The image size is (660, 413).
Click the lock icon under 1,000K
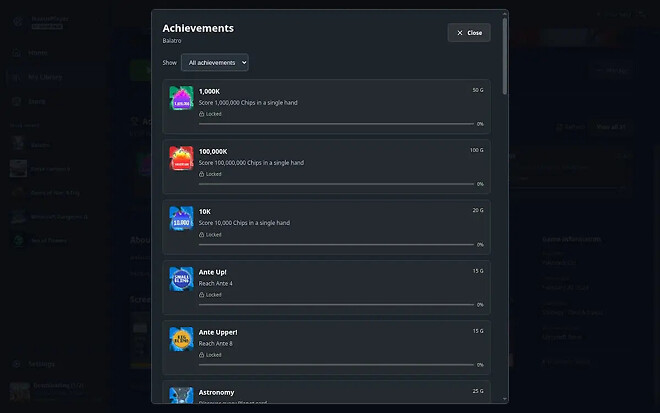[x=201, y=114]
